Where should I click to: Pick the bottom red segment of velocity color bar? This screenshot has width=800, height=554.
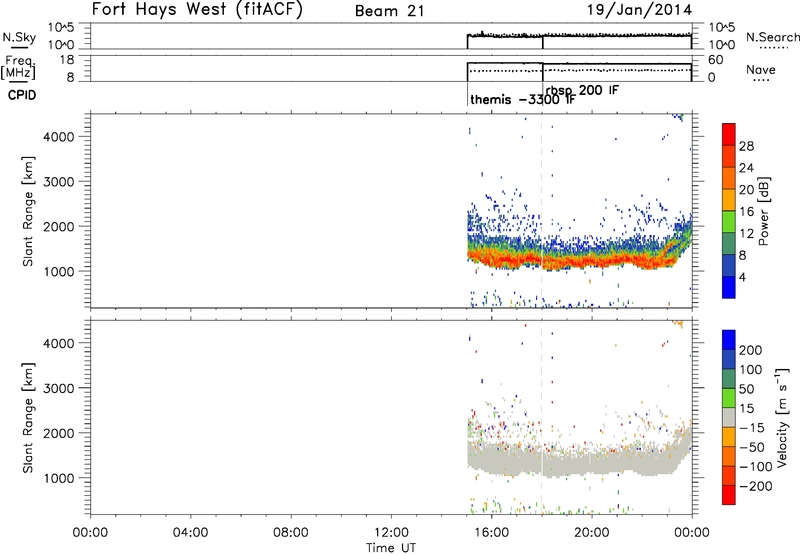coord(729,495)
